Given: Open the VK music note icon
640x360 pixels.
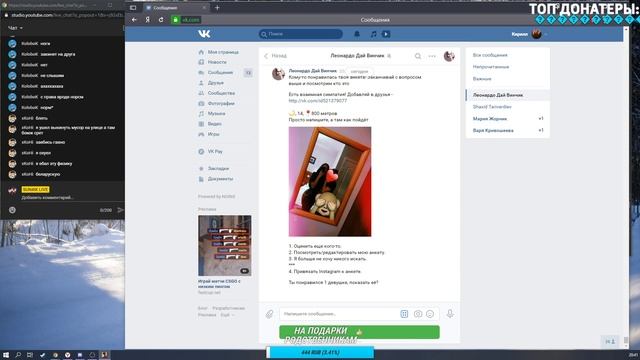Looking at the screenshot, I should pyautogui.click(x=373, y=34).
